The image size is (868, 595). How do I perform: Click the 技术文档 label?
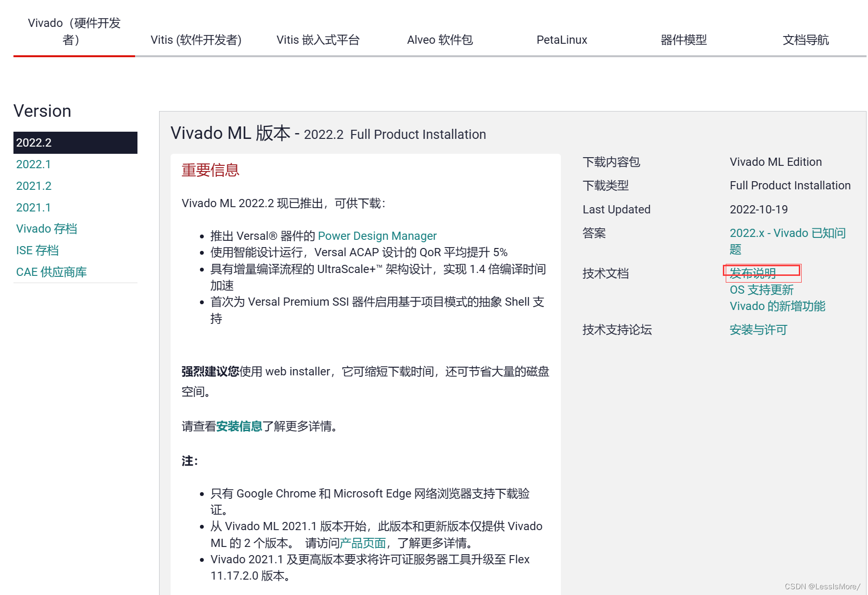606,273
